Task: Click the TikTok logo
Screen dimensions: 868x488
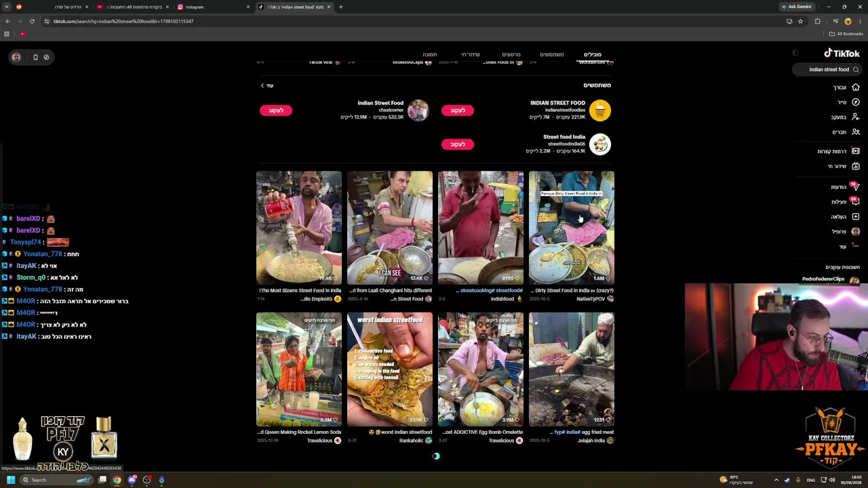Action: (842, 54)
